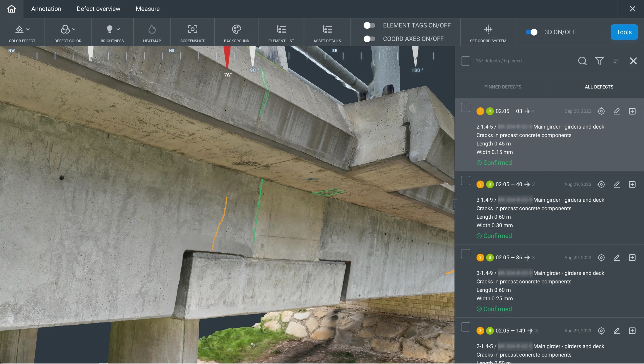The image size is (644, 364).
Task: Click Set Coord System icon
Action: click(488, 29)
